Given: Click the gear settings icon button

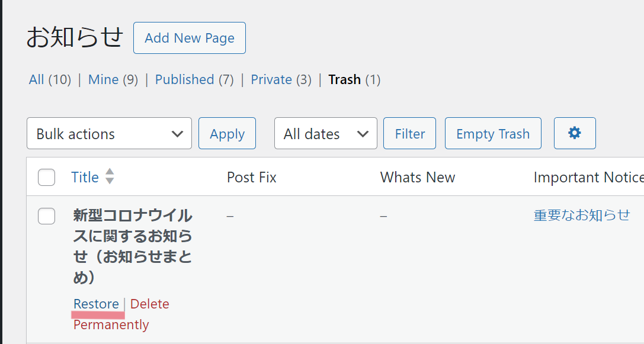Looking at the screenshot, I should (575, 133).
